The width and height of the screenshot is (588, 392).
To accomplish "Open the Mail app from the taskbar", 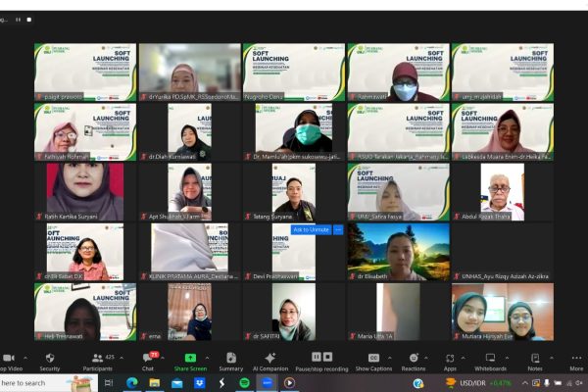I will tap(176, 383).
